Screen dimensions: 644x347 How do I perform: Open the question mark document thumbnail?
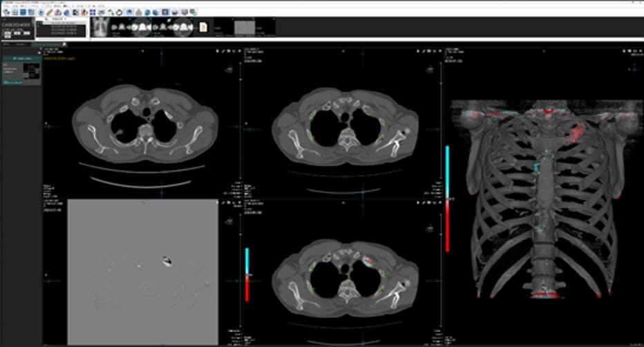(203, 28)
